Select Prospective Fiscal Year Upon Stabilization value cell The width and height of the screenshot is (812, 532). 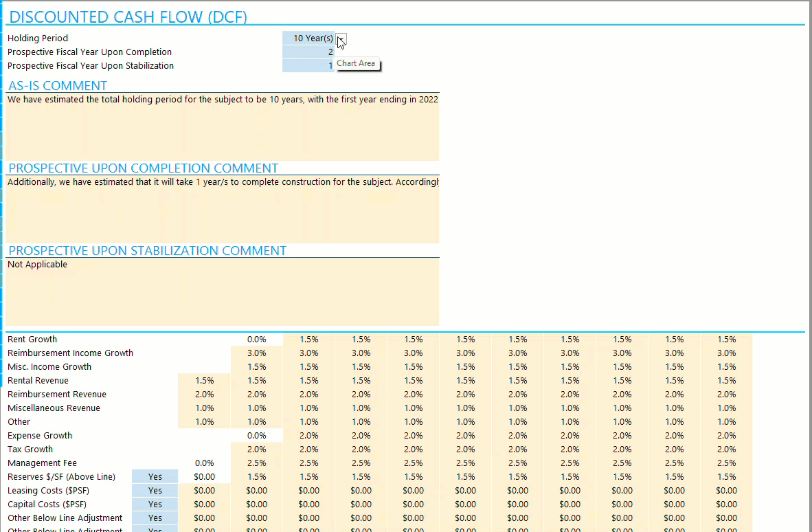click(x=308, y=66)
